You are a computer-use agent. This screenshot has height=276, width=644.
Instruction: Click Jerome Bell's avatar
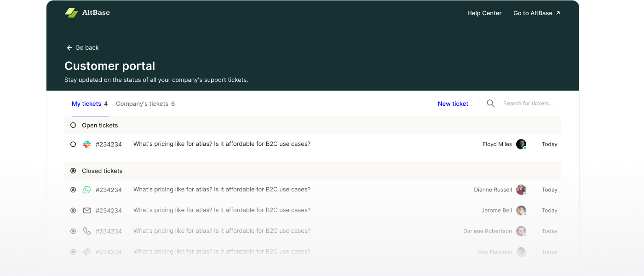pyautogui.click(x=521, y=210)
